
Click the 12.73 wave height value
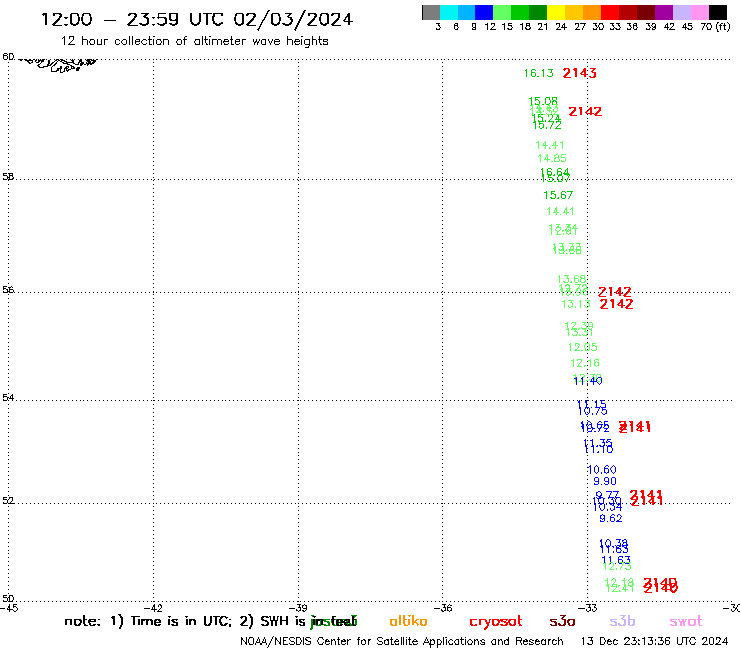tap(617, 566)
